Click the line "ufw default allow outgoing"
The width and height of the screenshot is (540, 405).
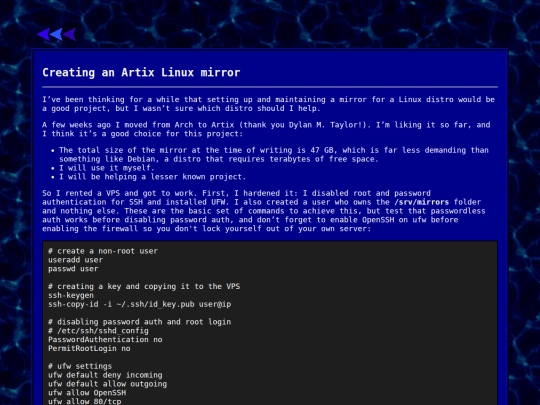coord(107,384)
